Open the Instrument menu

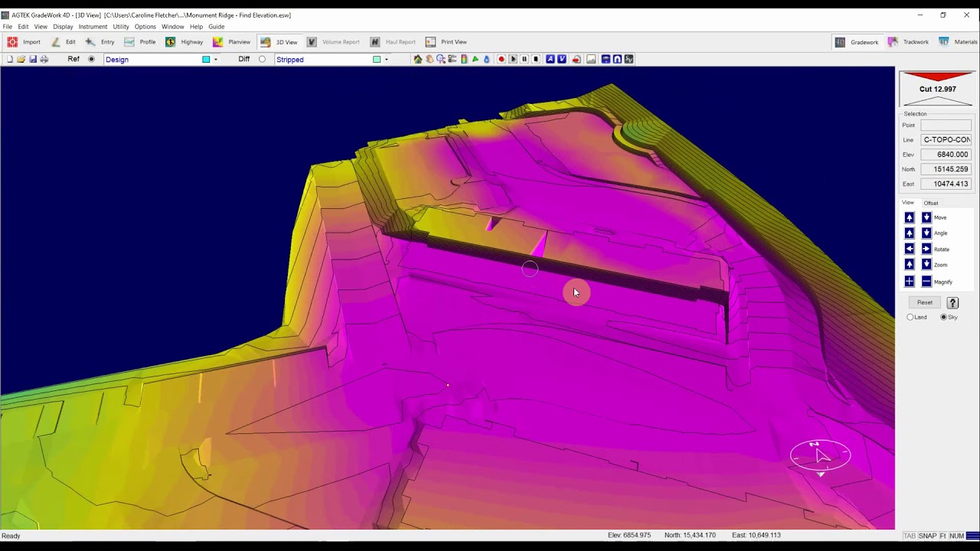93,27
